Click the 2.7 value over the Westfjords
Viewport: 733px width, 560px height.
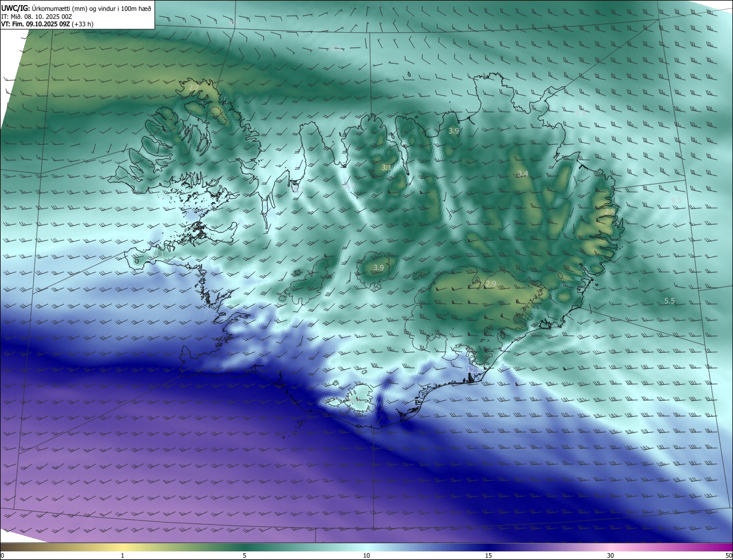(194, 88)
